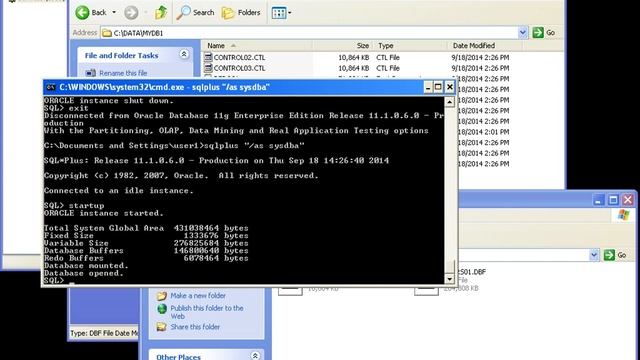Screen dimensions: 640x360
Task: Click Rename this file link
Action: pyautogui.click(x=123, y=73)
